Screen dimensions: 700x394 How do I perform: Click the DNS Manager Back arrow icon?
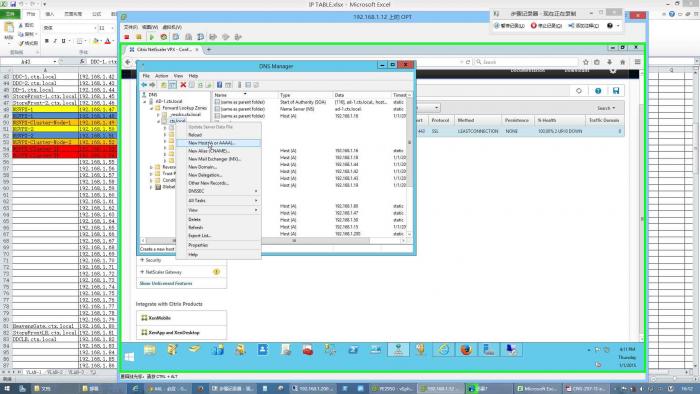coord(144,85)
